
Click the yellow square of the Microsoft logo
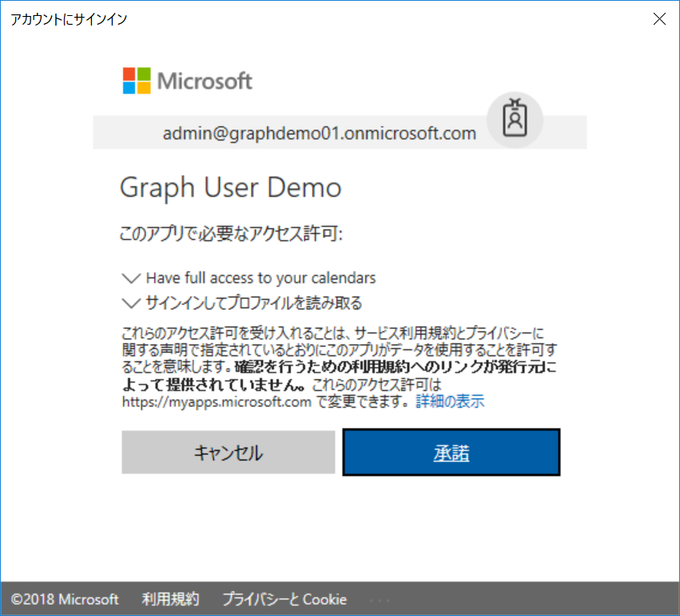click(142, 88)
